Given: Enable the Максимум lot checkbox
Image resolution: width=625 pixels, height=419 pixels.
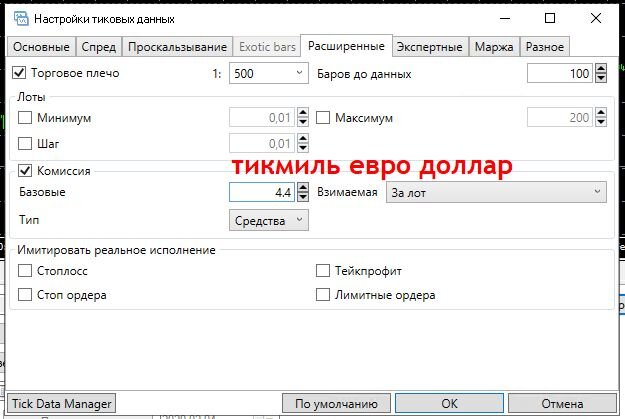Looking at the screenshot, I should 322,118.
